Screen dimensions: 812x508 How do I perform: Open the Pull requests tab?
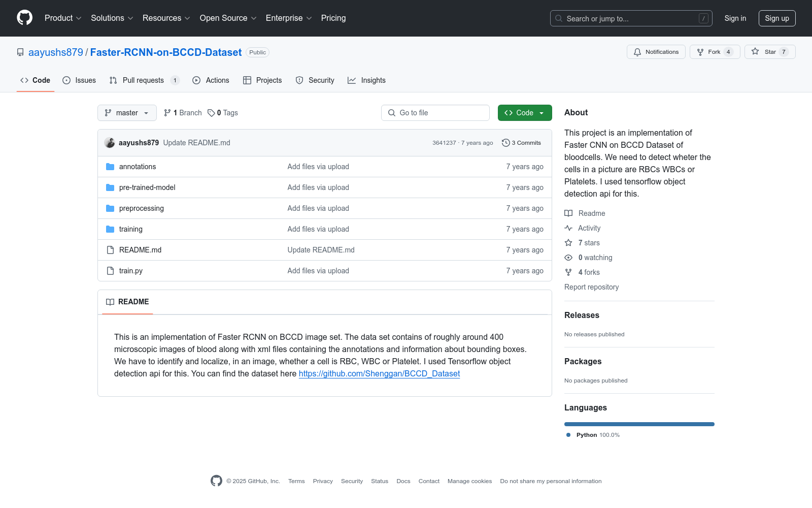(x=144, y=80)
